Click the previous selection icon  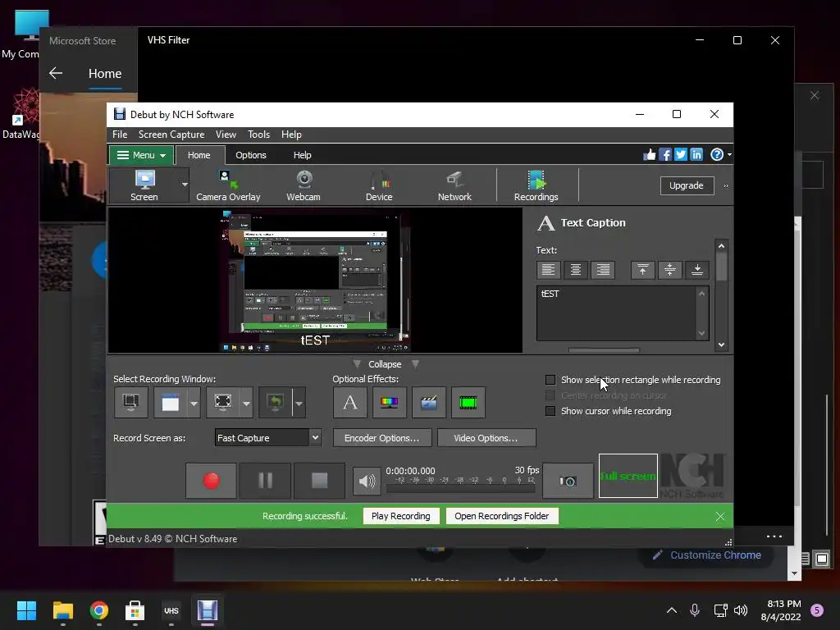[275, 402]
